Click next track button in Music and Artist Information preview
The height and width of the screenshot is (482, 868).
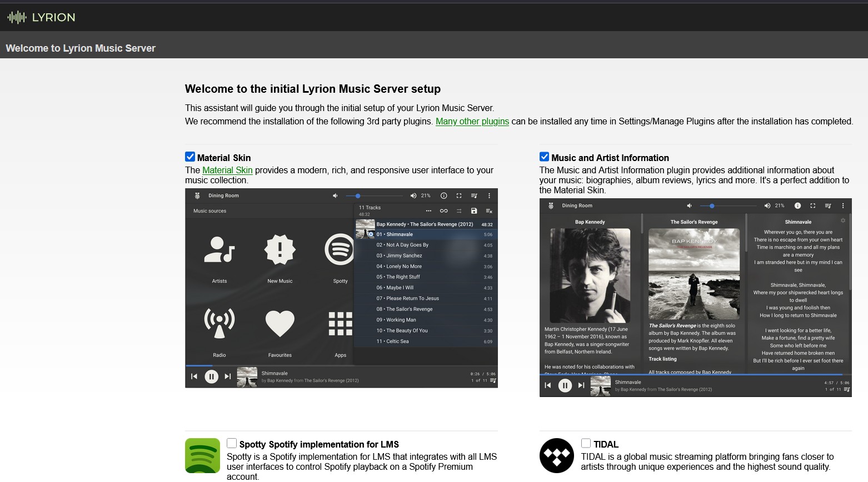click(581, 385)
